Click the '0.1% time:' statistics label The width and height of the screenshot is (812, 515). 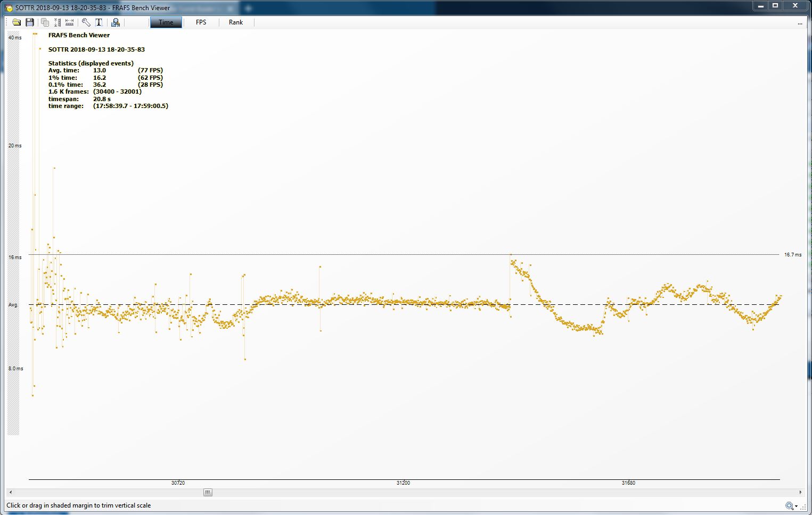(65, 85)
